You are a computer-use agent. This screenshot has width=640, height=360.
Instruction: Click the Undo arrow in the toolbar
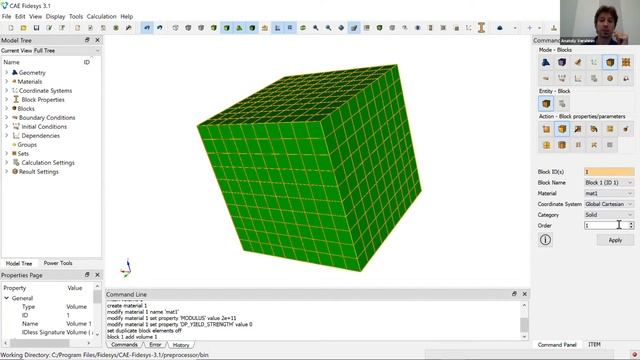pos(147,28)
